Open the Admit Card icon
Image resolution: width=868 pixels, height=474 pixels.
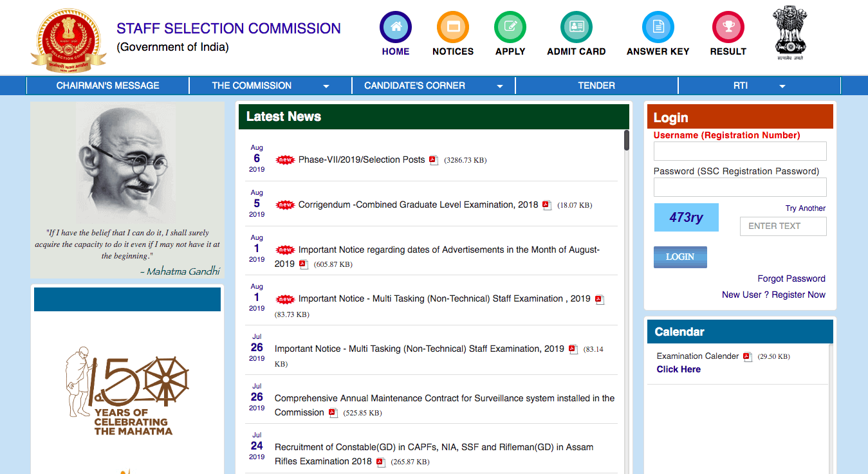[576, 28]
